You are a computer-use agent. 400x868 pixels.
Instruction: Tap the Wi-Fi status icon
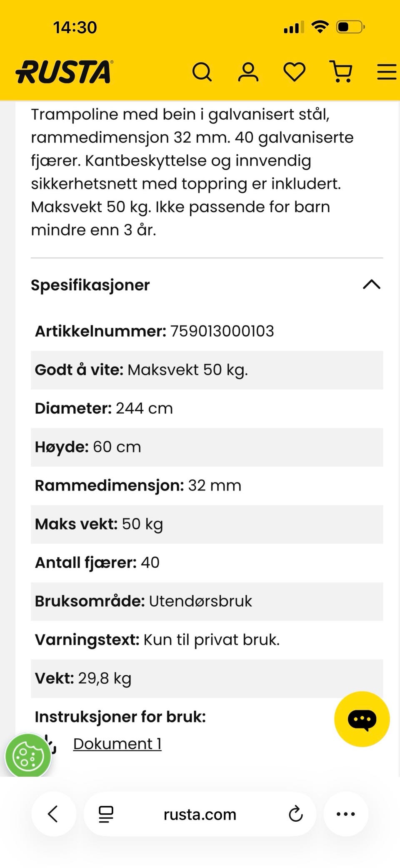point(320,27)
